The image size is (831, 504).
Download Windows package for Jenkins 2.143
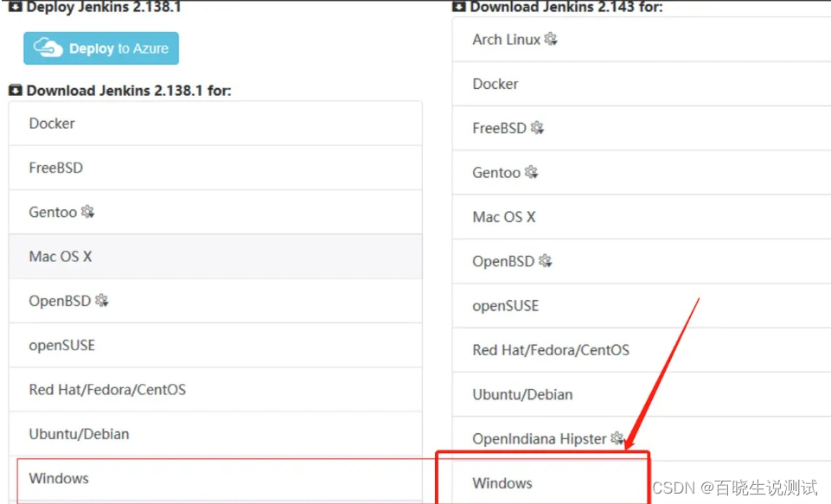642,482
